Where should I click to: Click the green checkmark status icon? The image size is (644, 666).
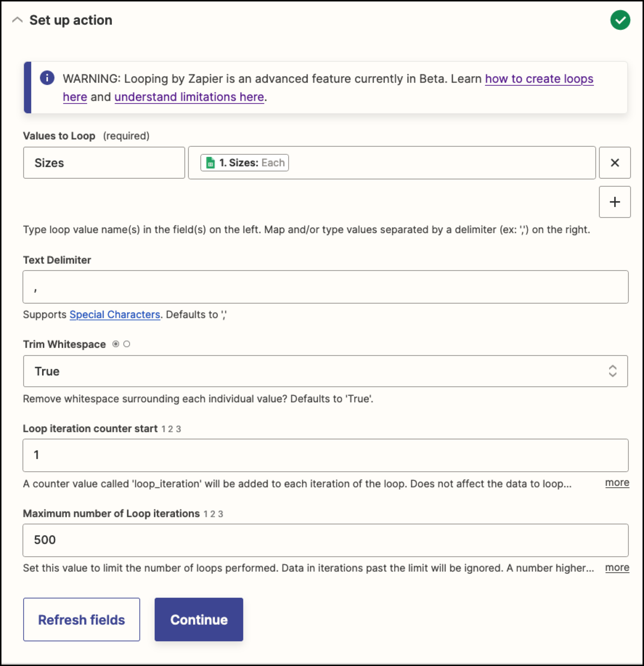[620, 20]
